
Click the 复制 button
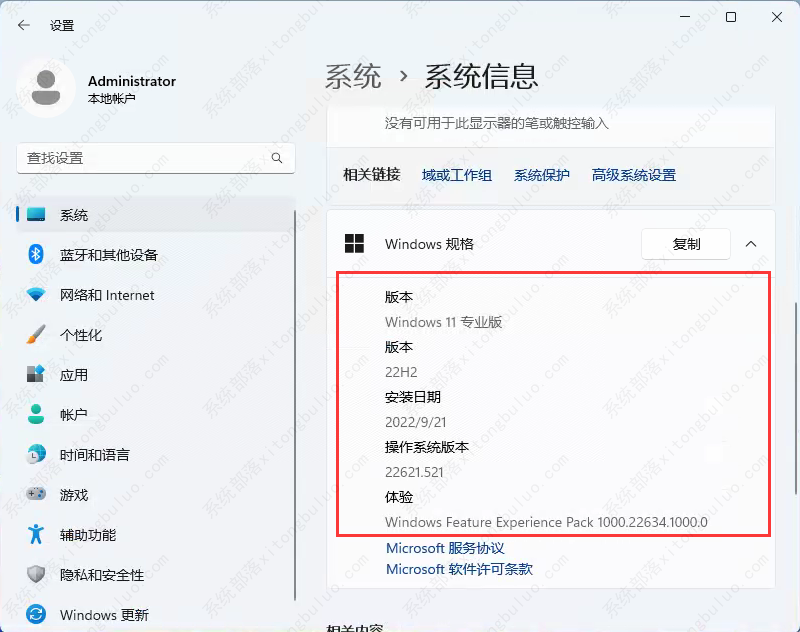(686, 243)
